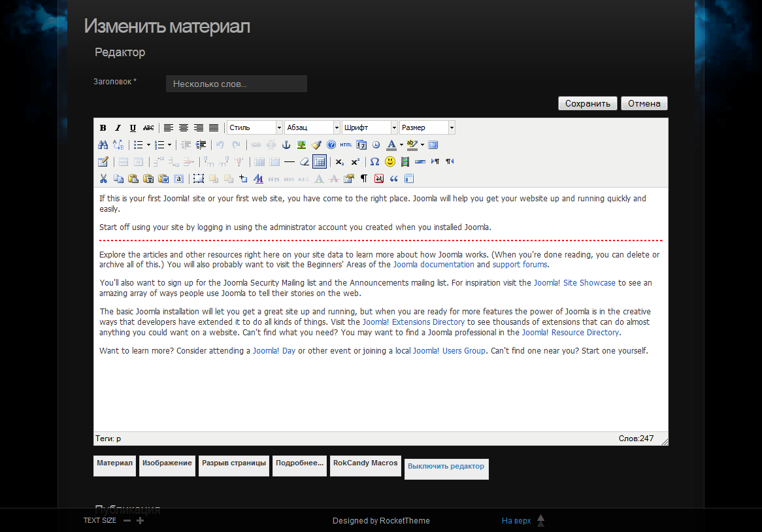Expand numbered list style arrow
The image size is (762, 532).
coord(169,145)
